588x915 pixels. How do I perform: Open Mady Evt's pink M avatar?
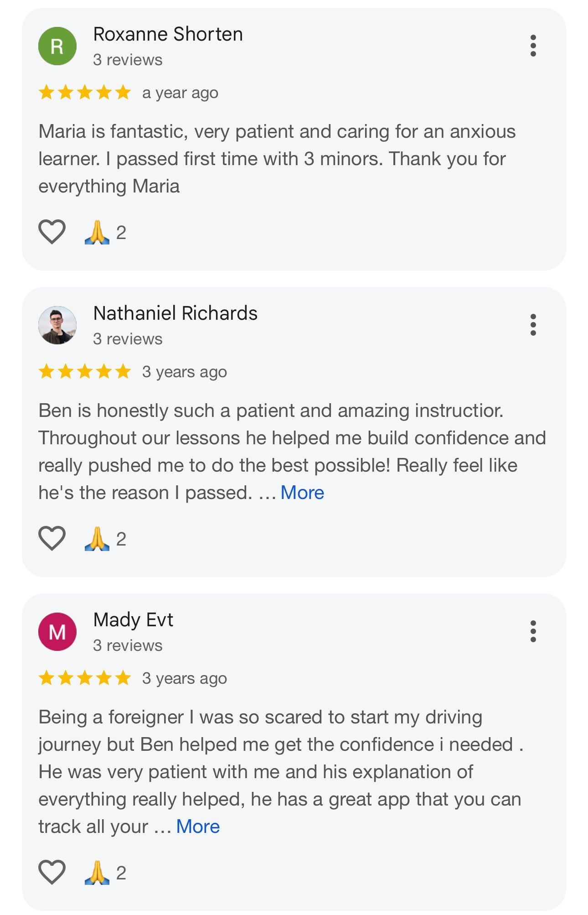pyautogui.click(x=57, y=632)
